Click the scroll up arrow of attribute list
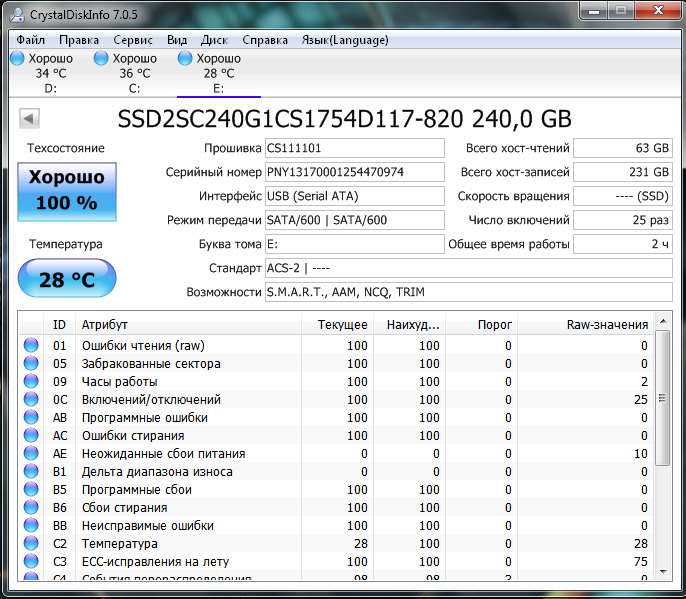686x599 pixels. point(663,321)
